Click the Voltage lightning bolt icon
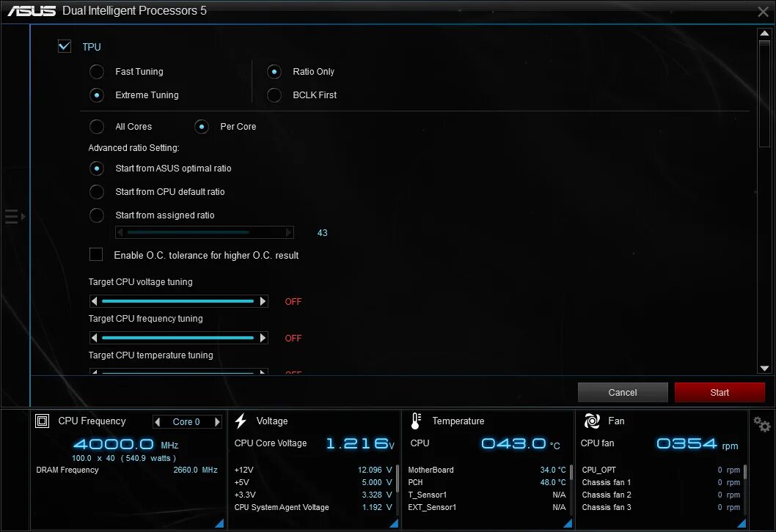The height and width of the screenshot is (532, 776). 241,421
